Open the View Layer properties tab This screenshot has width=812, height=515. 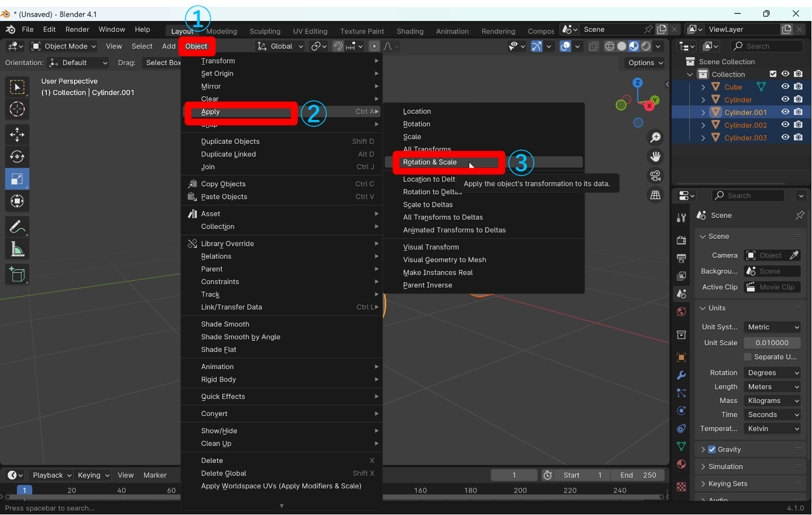(x=681, y=276)
